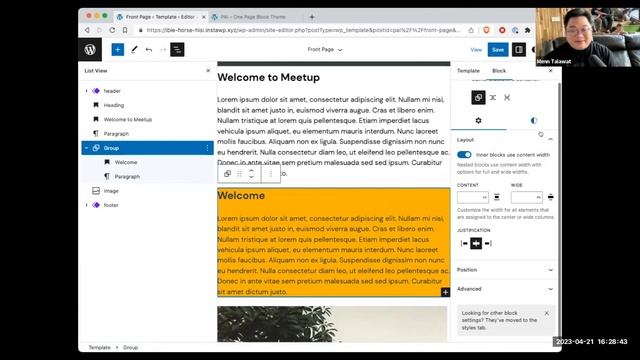
Task: Select Front Page Template Editor browser tab
Action: [160, 17]
